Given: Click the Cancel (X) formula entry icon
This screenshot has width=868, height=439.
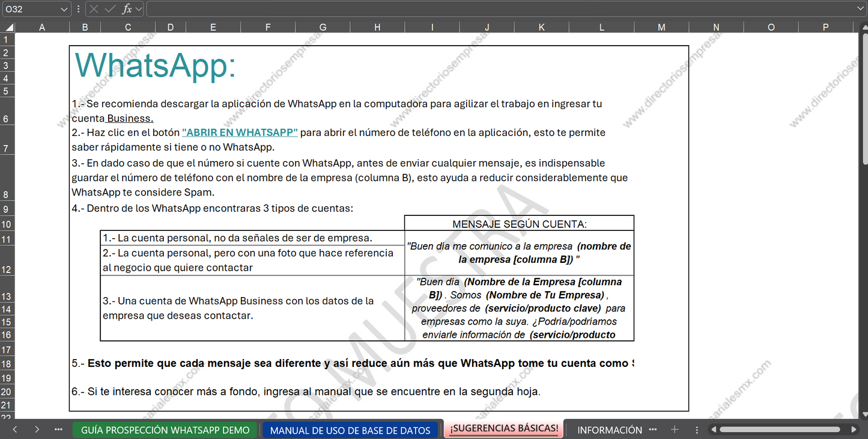Looking at the screenshot, I should (95, 9).
